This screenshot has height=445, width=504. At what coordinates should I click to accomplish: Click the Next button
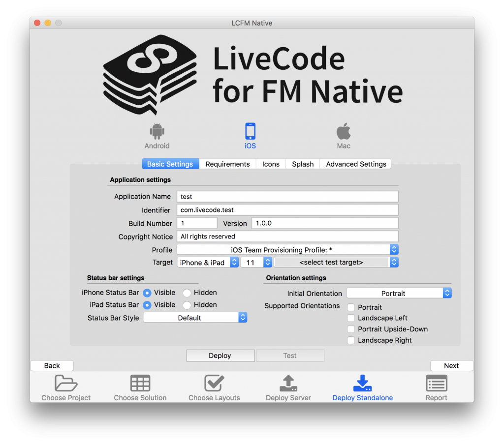451,366
